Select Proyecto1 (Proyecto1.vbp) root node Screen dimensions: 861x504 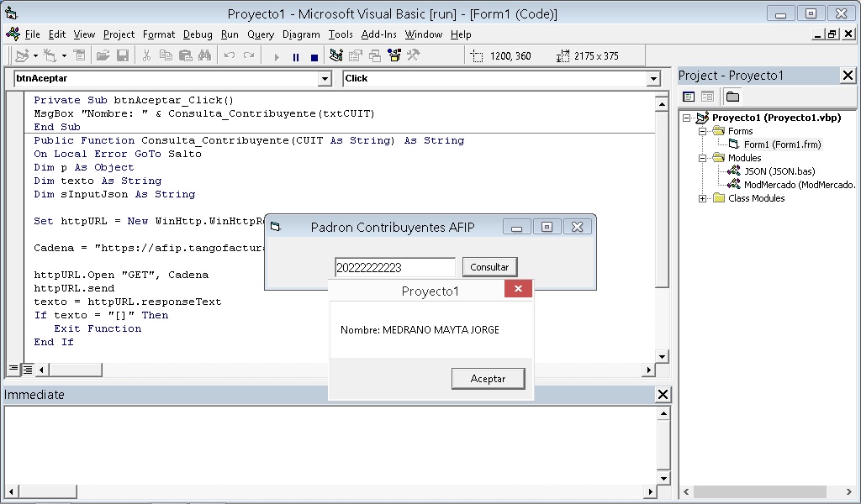(x=776, y=118)
